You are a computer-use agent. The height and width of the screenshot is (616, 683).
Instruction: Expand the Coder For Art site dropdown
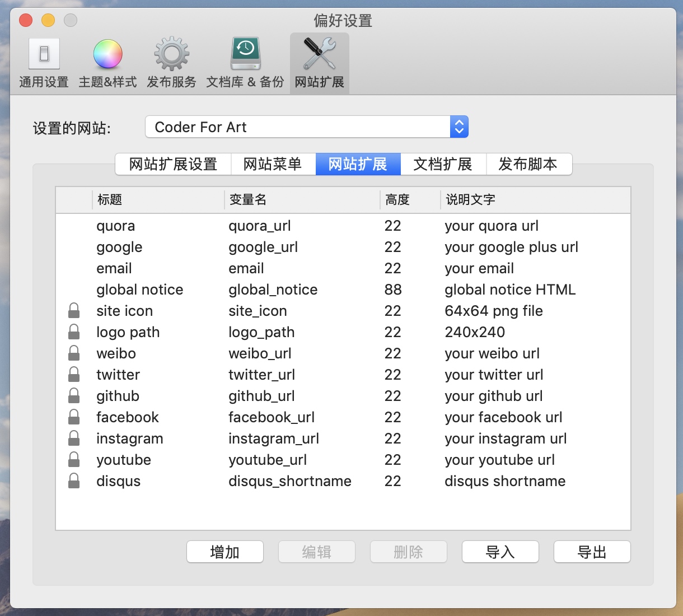pos(459,127)
